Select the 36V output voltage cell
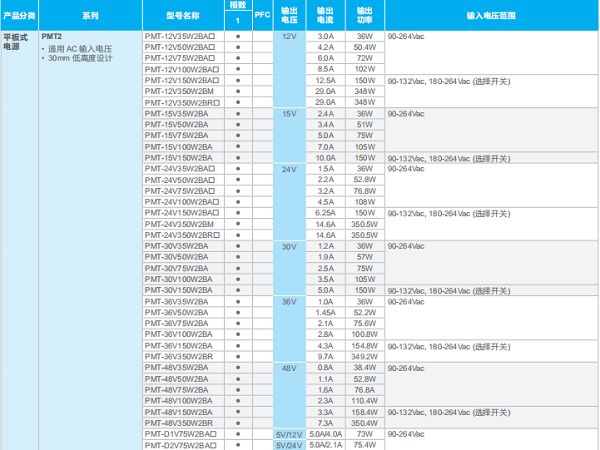The width and height of the screenshot is (600, 450). (x=289, y=301)
